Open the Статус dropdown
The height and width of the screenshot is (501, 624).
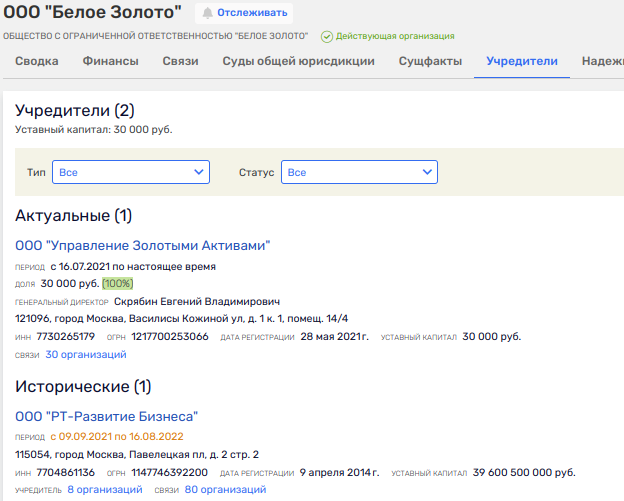click(359, 172)
